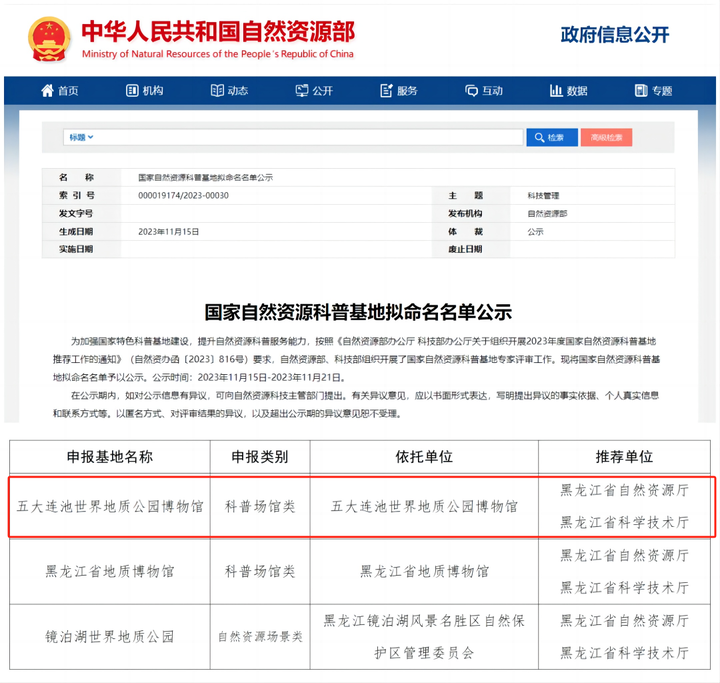Click 黑龙江省地质博物馆 in the base name column
The width and height of the screenshot is (720, 683).
point(110,572)
